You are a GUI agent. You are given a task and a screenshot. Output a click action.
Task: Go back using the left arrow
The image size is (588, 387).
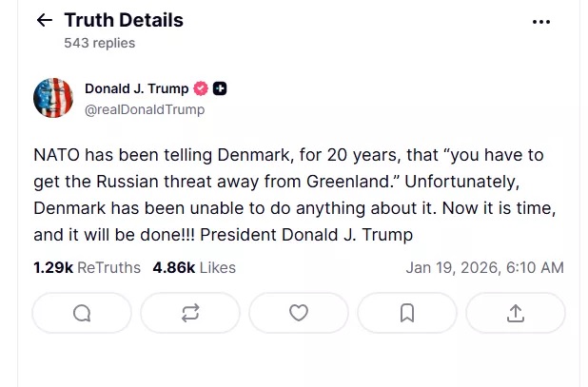pyautogui.click(x=44, y=20)
